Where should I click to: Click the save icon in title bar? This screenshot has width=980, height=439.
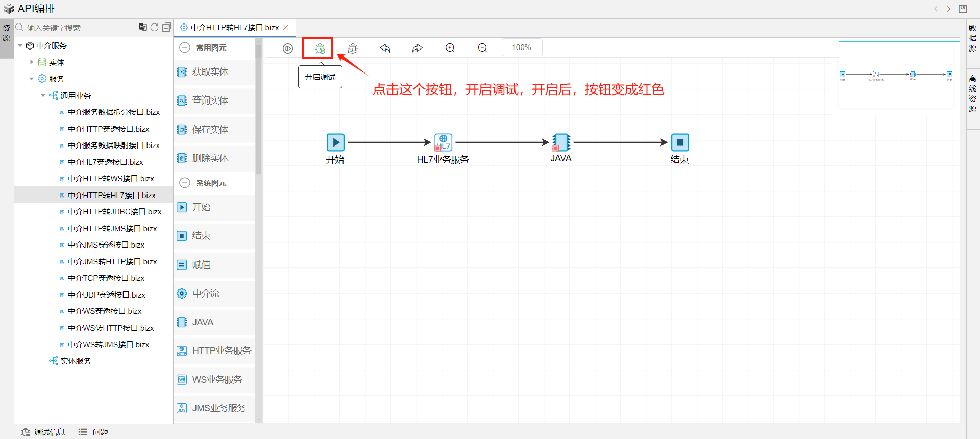point(963,9)
